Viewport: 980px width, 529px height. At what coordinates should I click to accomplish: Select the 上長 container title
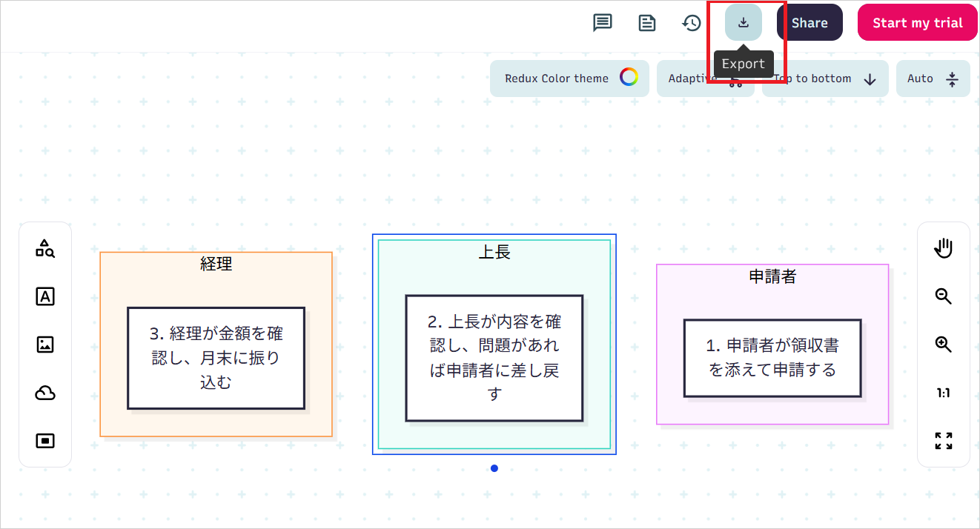(x=494, y=252)
